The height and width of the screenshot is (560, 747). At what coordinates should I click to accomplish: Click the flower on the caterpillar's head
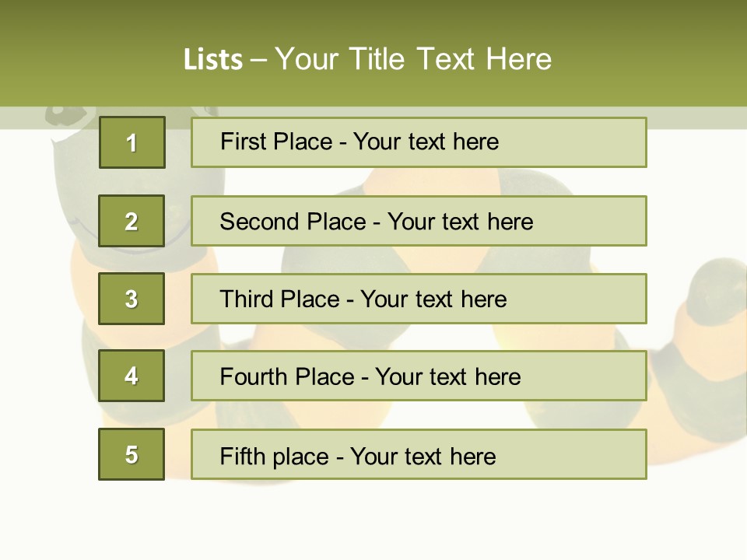[x=67, y=116]
